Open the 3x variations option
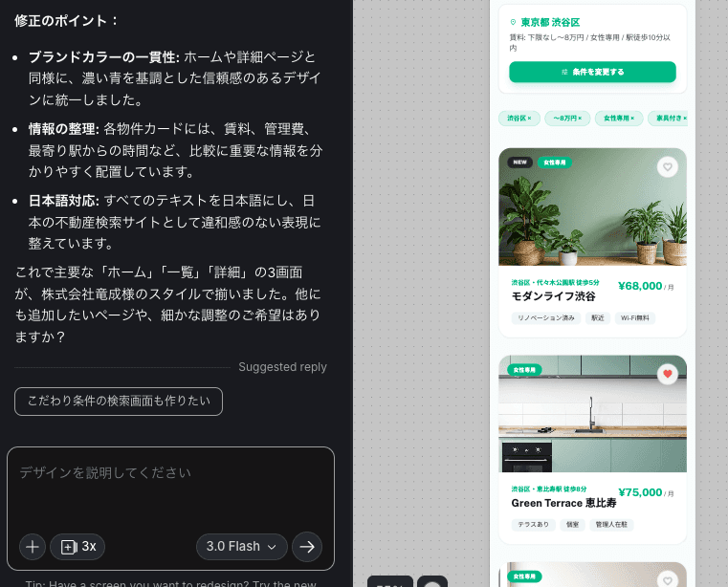The height and width of the screenshot is (587, 728). pyautogui.click(x=77, y=547)
